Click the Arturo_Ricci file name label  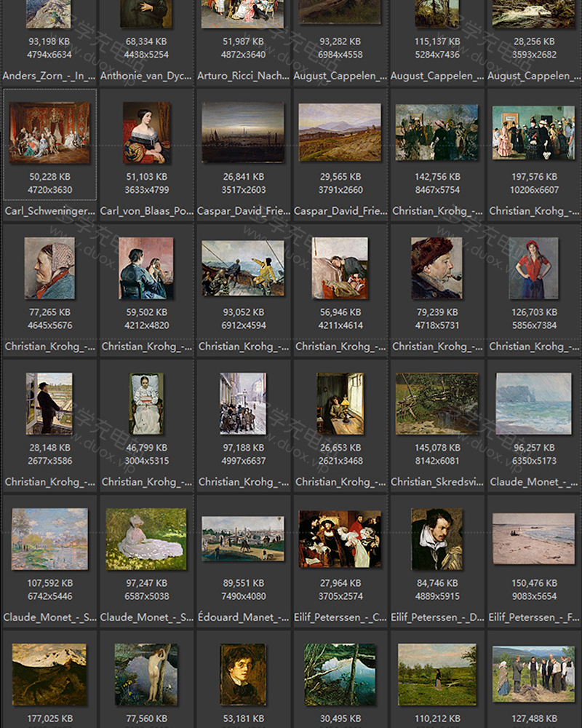tap(243, 76)
